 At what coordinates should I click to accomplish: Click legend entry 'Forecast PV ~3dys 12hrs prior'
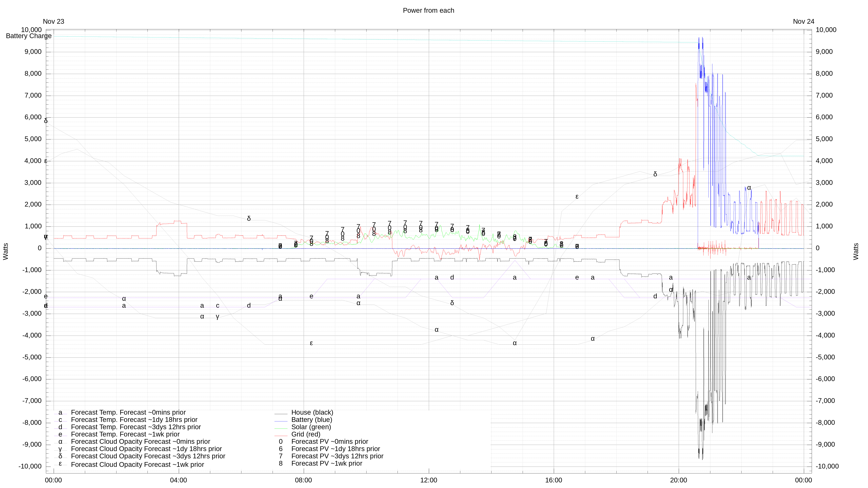[x=337, y=456]
